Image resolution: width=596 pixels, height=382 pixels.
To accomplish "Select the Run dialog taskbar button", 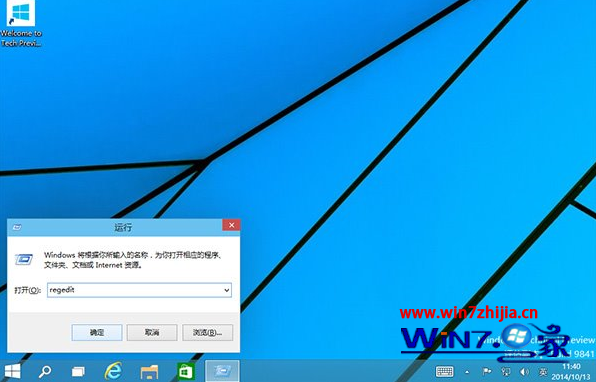I will click(x=222, y=371).
